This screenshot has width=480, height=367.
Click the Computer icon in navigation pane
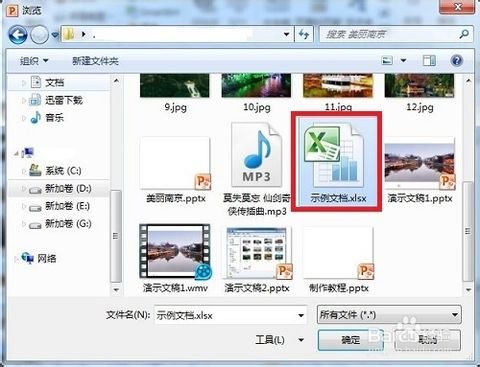[x=28, y=153]
